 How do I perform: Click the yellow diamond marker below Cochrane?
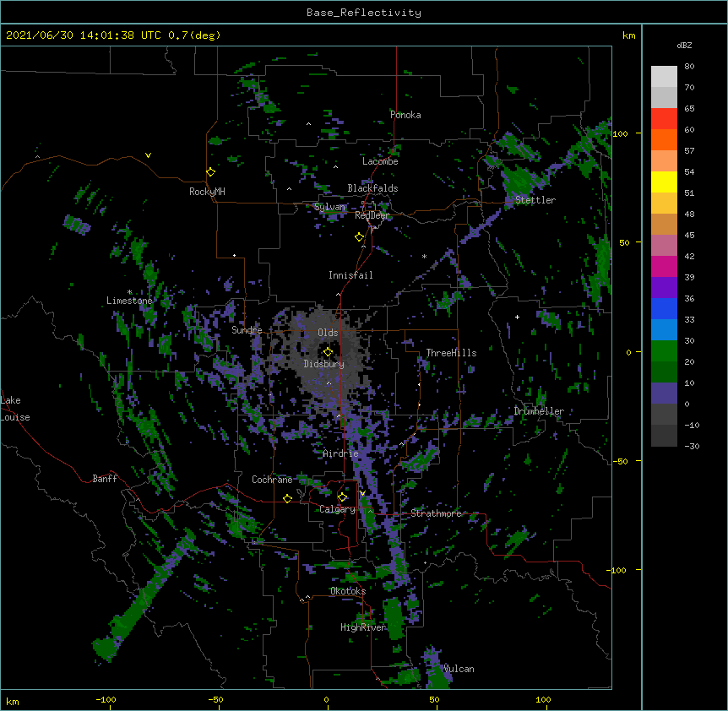(287, 498)
